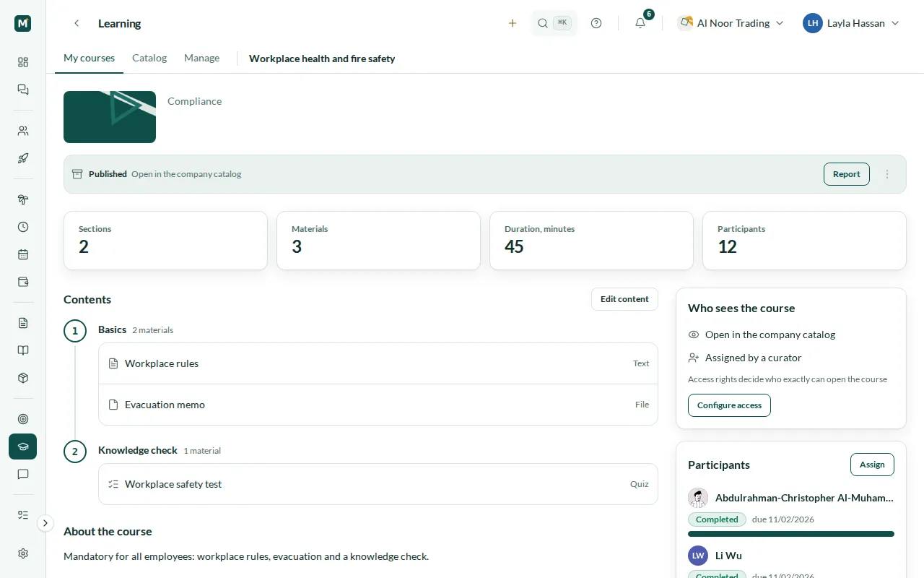Click the Configure access button
The width and height of the screenshot is (924, 578).
729,405
